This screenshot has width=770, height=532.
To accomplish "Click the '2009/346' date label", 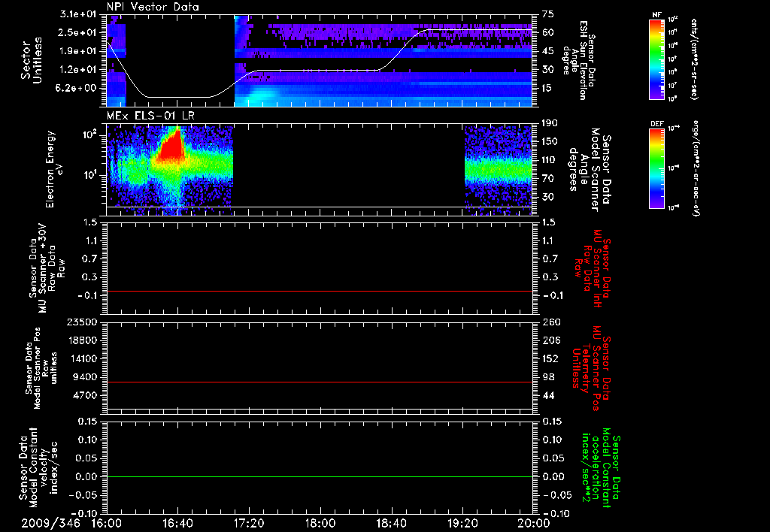I will (x=50, y=524).
